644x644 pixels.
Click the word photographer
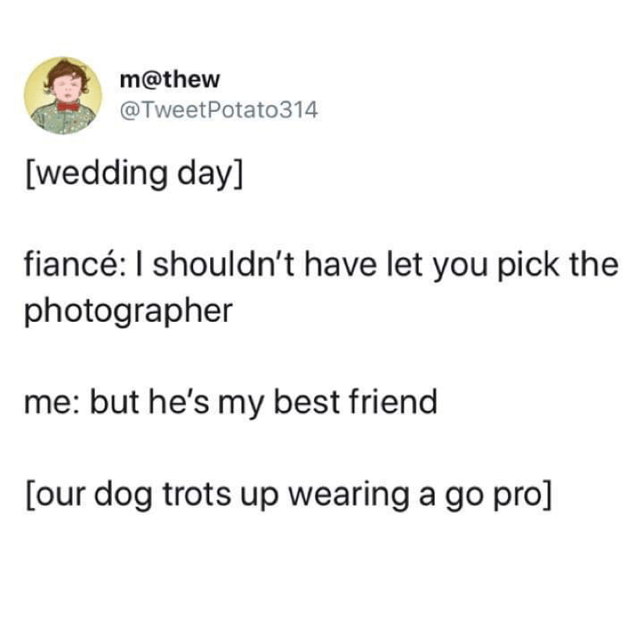coord(129,312)
